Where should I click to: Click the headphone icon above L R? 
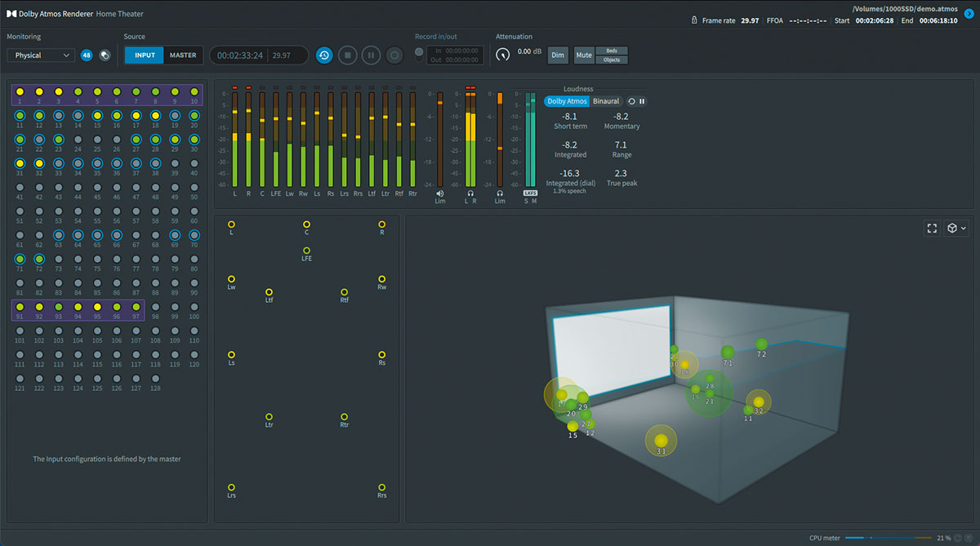click(x=470, y=193)
